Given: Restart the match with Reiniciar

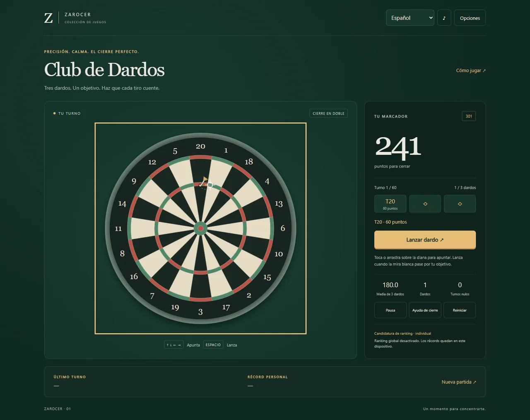Looking at the screenshot, I should (x=460, y=310).
